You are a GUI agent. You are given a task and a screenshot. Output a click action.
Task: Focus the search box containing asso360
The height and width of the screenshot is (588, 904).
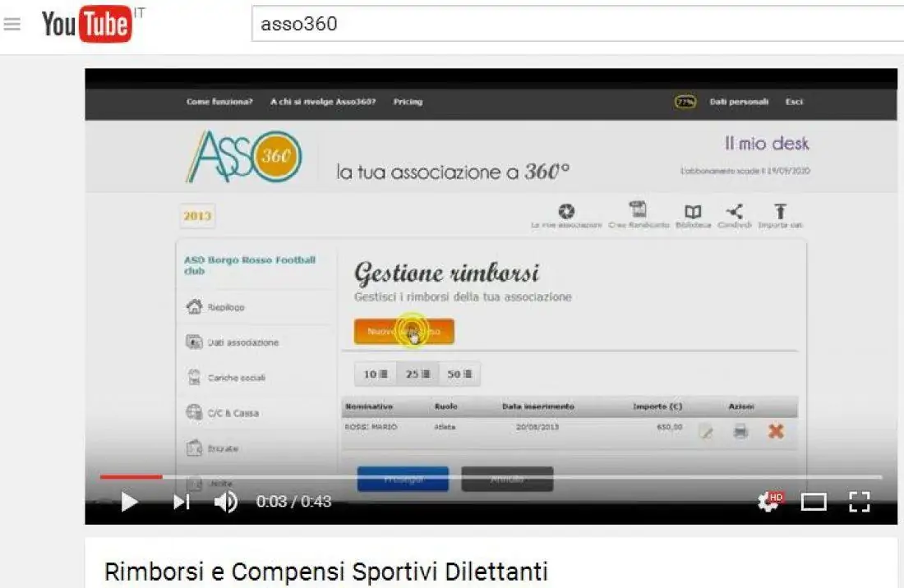[x=578, y=24]
